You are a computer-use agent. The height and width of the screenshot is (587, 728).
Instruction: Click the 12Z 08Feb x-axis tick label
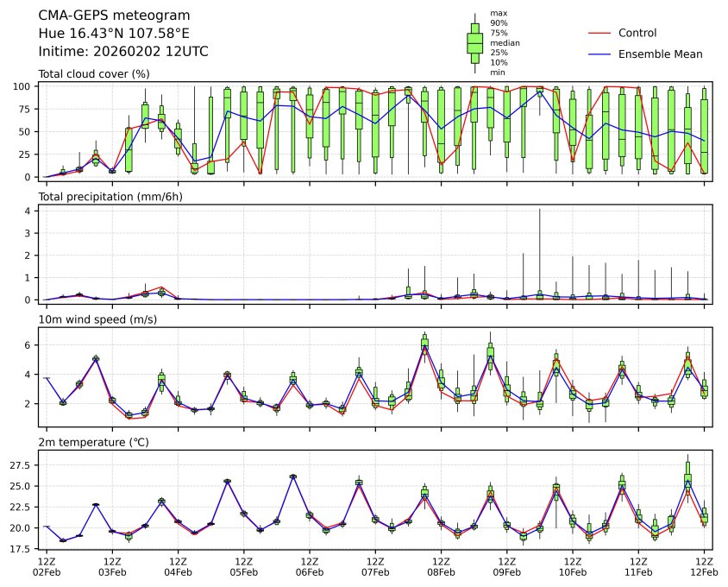[x=441, y=566]
